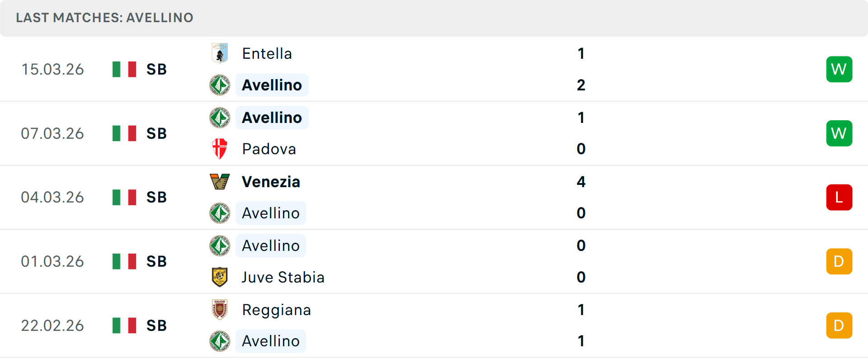Open the Entella team link
The image size is (868, 358).
(x=267, y=53)
